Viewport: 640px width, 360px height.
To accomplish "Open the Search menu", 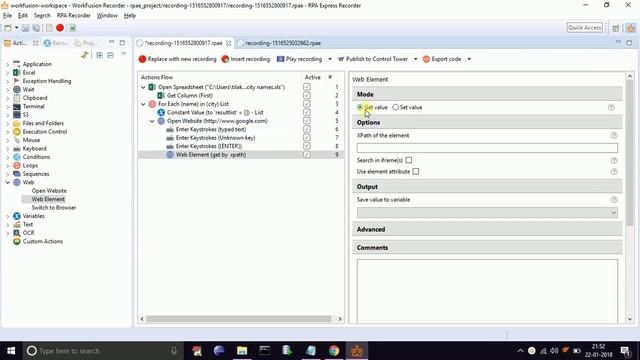I will coord(42,16).
